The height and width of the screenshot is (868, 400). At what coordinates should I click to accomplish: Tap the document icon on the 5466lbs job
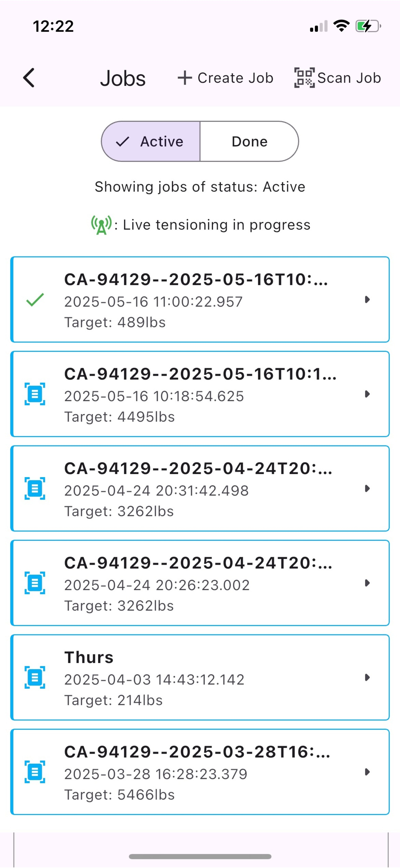coord(35,772)
